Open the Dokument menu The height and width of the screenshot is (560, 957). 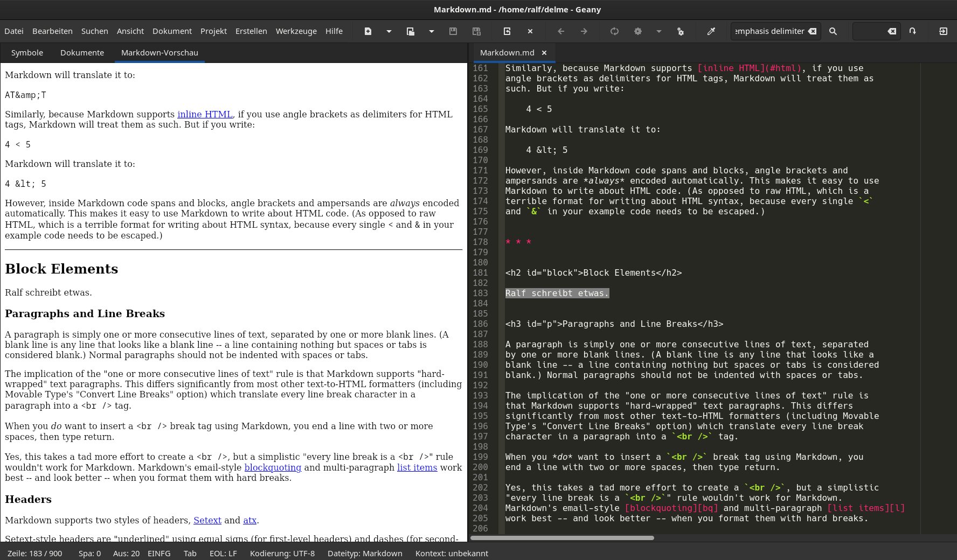[172, 31]
